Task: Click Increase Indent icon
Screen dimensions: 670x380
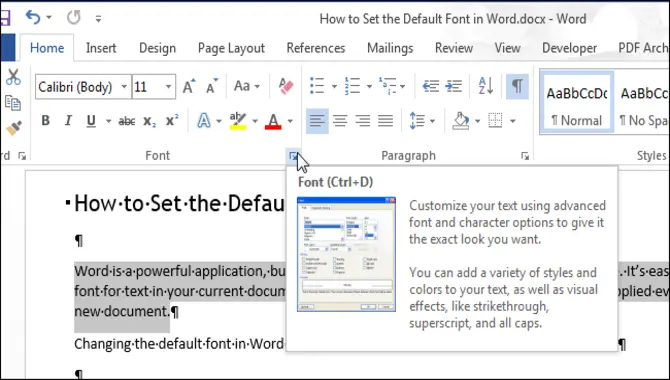Action: coord(453,86)
